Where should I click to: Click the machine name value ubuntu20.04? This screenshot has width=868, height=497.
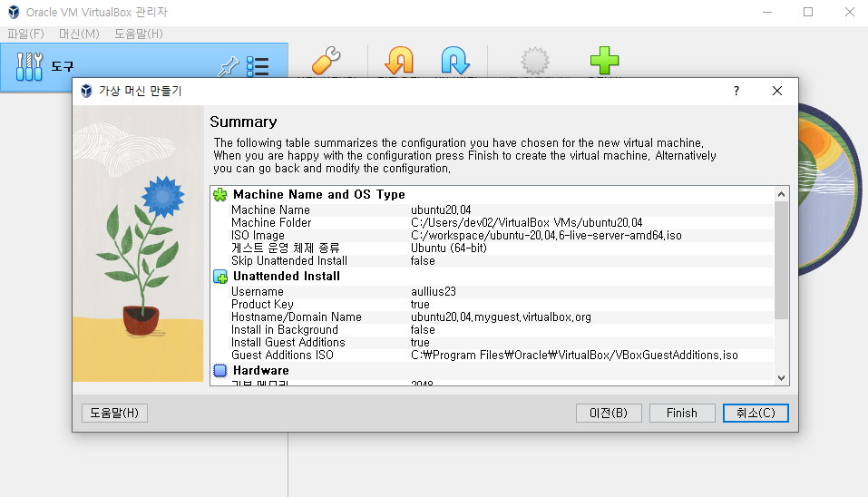coord(441,210)
